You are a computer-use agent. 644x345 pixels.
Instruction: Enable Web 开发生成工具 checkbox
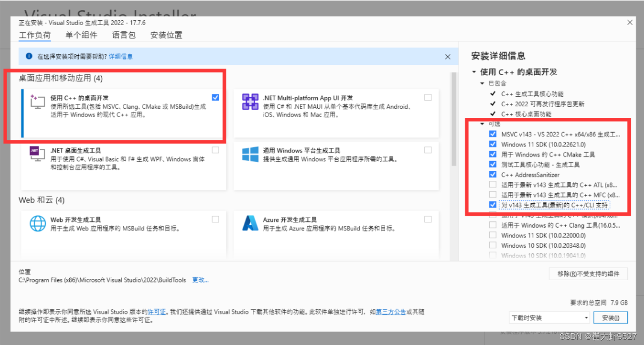click(x=215, y=219)
